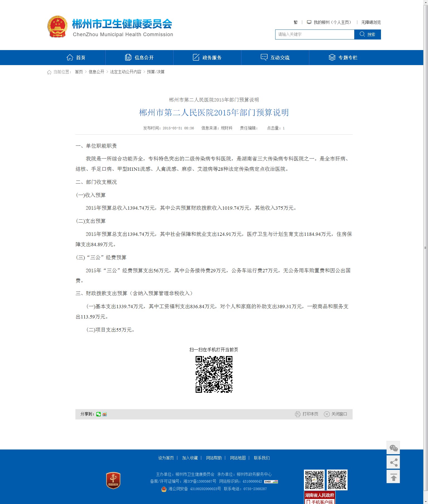Viewport: 428px width, 504px height.
Task: Click 主办单位: 郴州市卫生健康委员会 text
Action: point(185,474)
